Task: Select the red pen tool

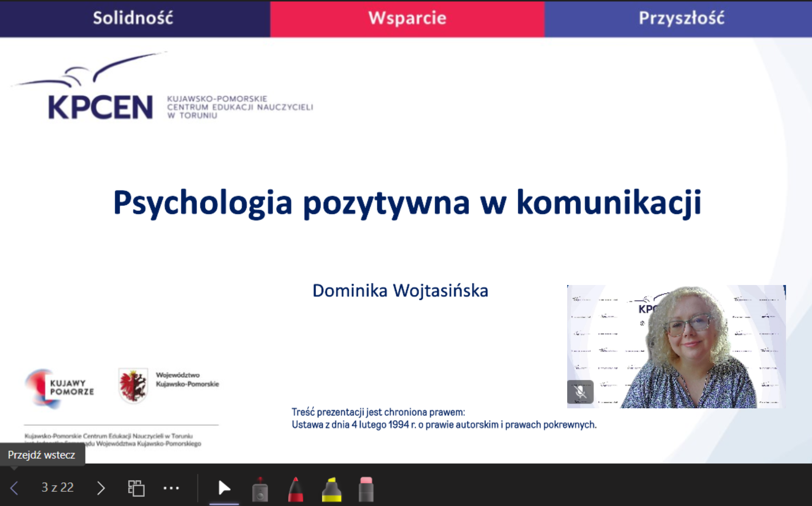Action: pyautogui.click(x=296, y=489)
